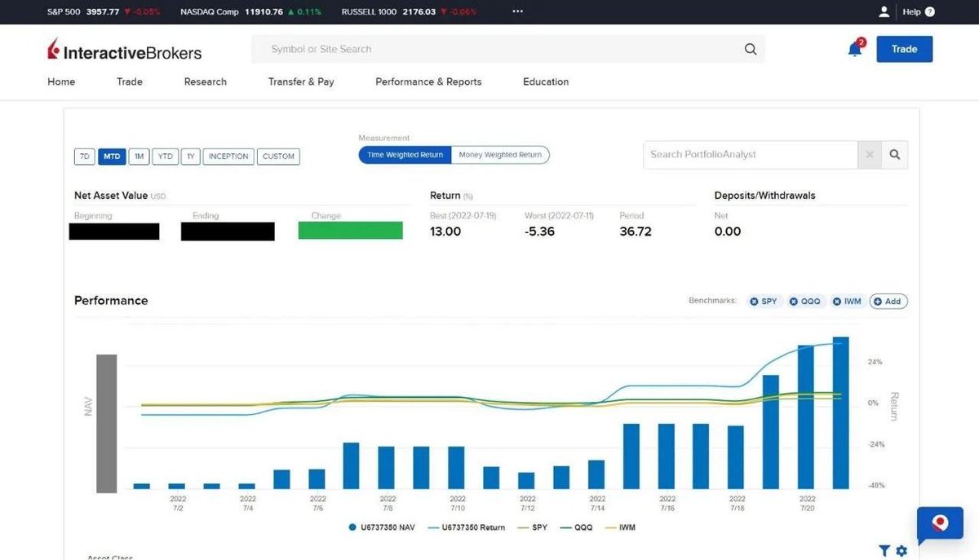
Task: Click the three-dots ticker overflow
Action: (517, 12)
